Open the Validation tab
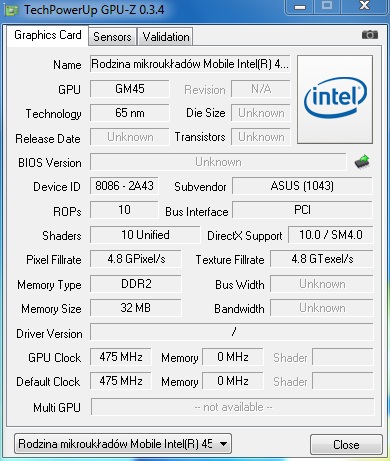Screen dimensions: 390x461 tap(166, 37)
